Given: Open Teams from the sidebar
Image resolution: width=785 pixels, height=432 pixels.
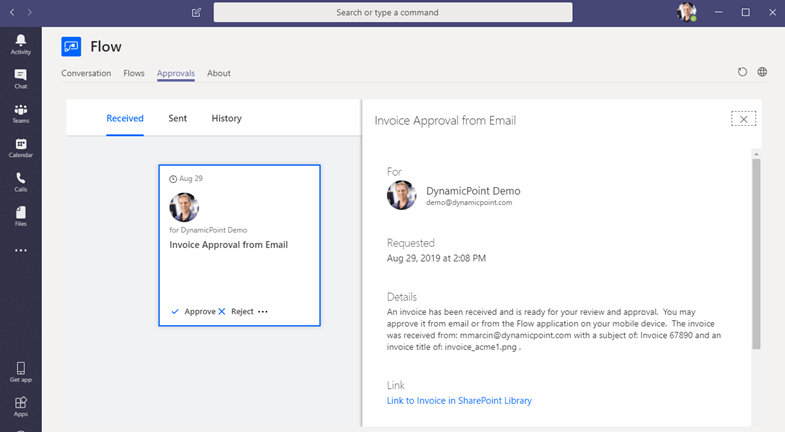Looking at the screenshot, I should [21, 114].
